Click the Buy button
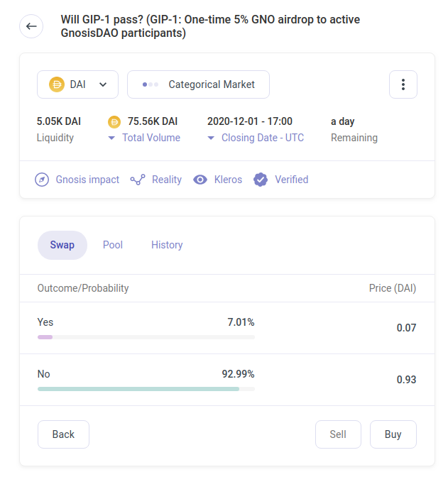 393,434
